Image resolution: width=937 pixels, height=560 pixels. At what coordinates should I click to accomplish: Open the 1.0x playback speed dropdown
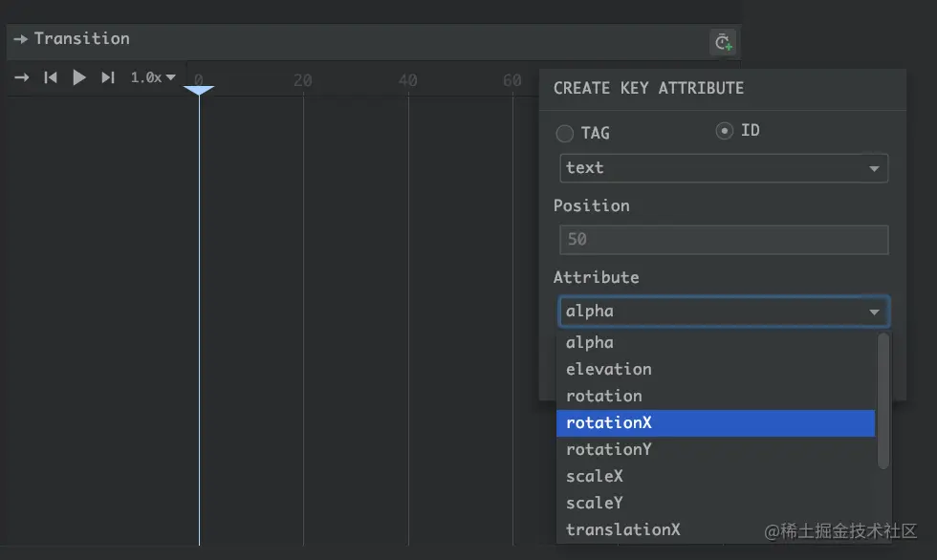pos(153,77)
